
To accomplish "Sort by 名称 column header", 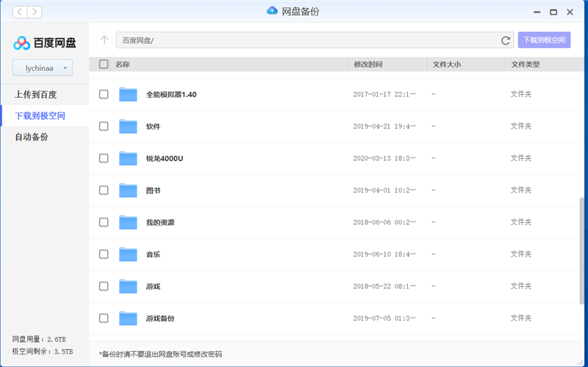I will click(x=122, y=64).
